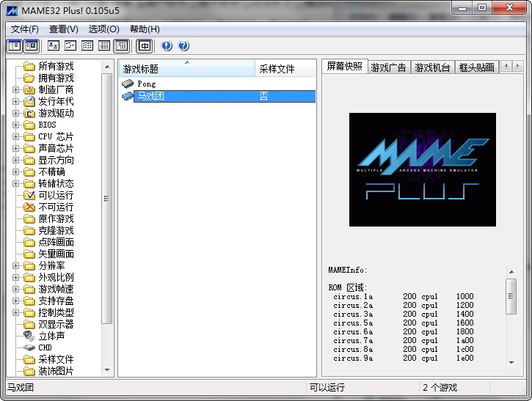The width and height of the screenshot is (532, 401).
Task: Sort by 采样文件 column header
Action: [x=285, y=69]
